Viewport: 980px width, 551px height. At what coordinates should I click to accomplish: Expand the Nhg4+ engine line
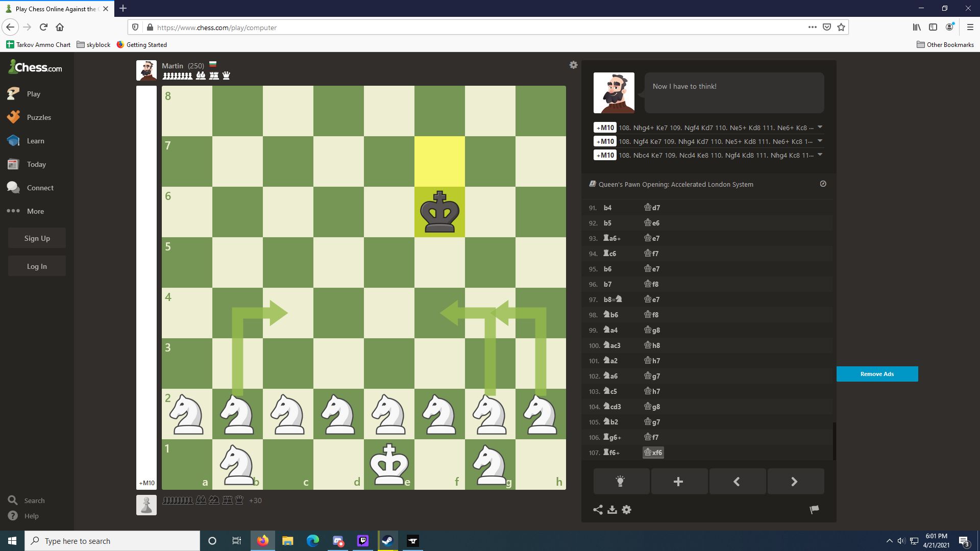pos(820,127)
